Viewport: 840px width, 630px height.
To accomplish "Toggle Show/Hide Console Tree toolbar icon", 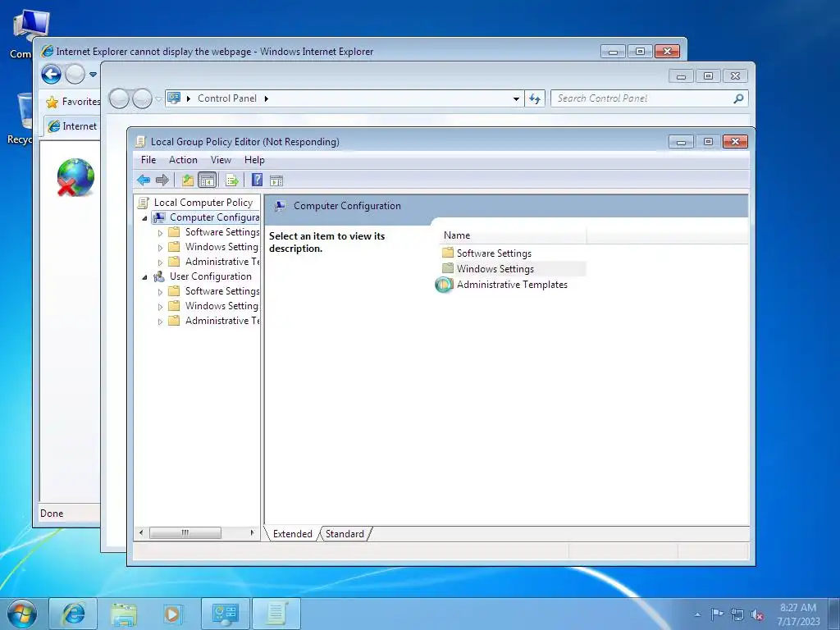I will [x=207, y=180].
